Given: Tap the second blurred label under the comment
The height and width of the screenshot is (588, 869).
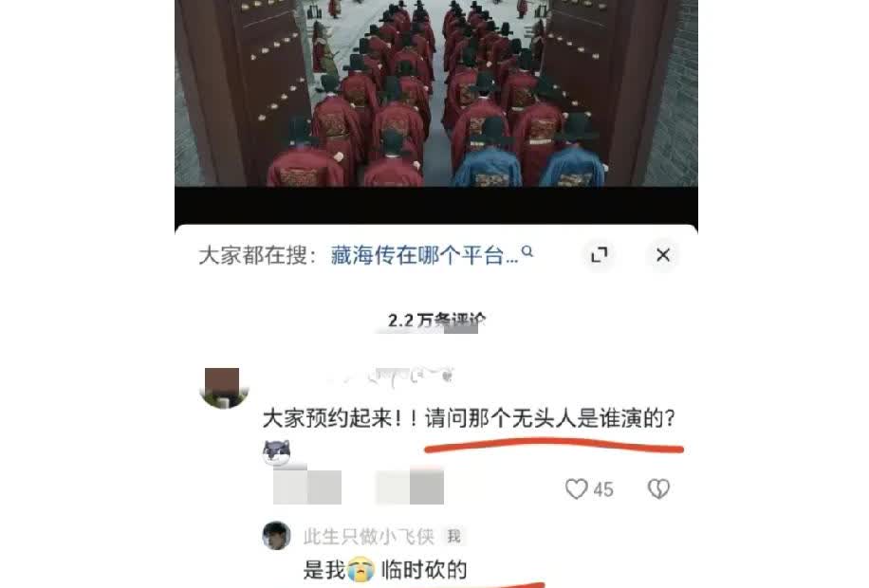Looking at the screenshot, I should point(410,487).
